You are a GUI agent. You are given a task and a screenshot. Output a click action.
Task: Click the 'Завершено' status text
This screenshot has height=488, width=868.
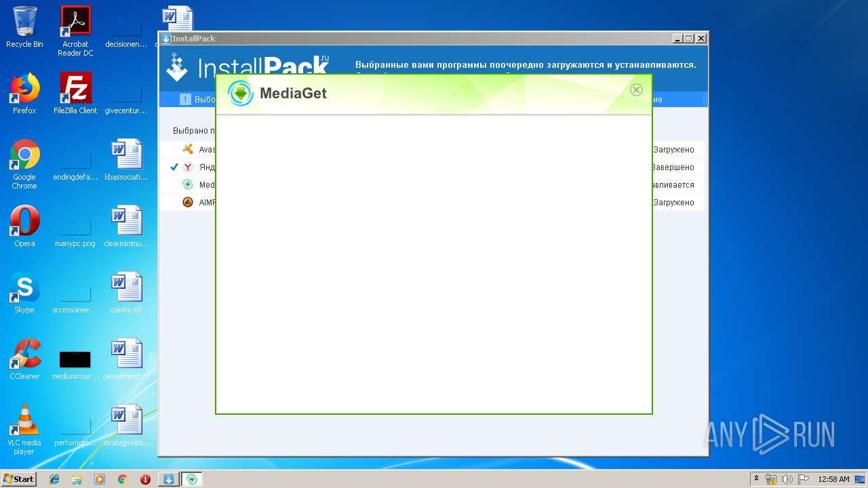tap(673, 167)
